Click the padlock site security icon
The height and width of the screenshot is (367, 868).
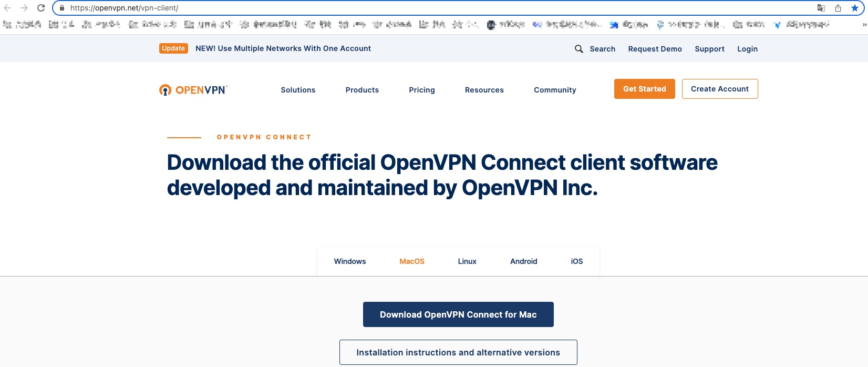click(x=62, y=8)
